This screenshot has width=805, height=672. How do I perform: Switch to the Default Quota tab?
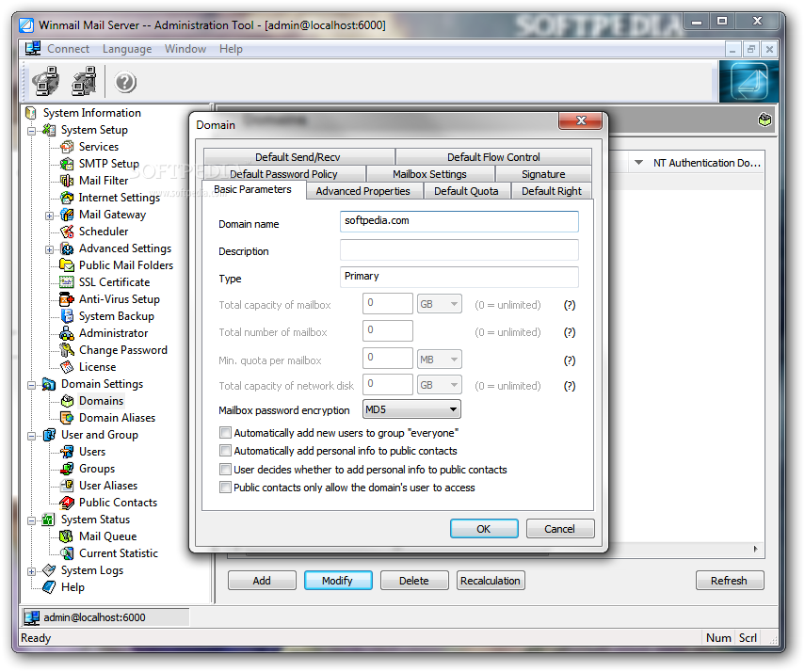click(466, 191)
